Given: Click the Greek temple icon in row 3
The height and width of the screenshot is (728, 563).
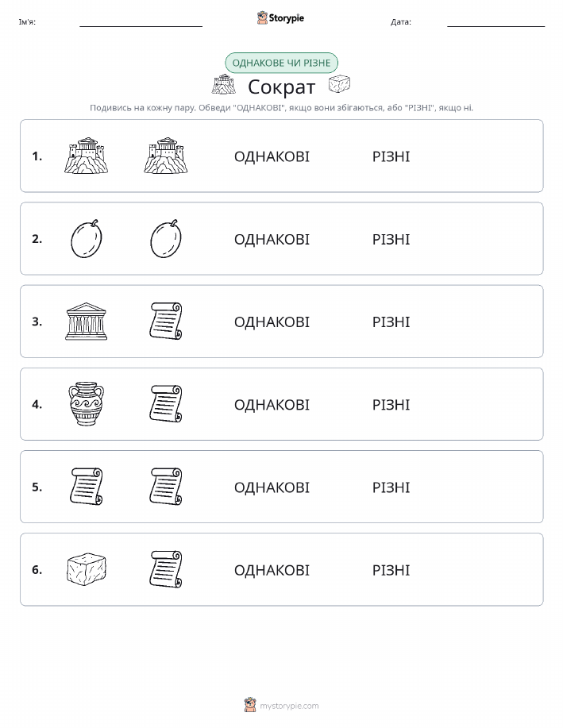Looking at the screenshot, I should click(x=86, y=322).
